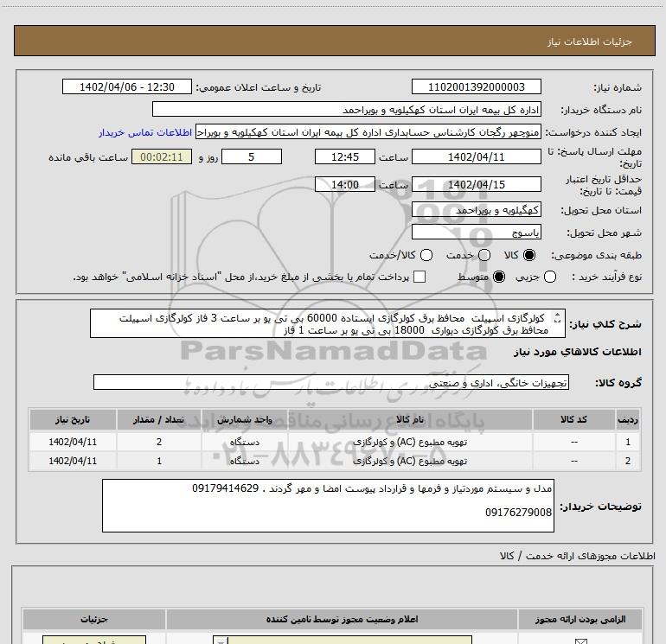Image resolution: width=666 pixels, height=644 pixels.
Task: Click row 2 quantity value 1
Action: coord(159,461)
